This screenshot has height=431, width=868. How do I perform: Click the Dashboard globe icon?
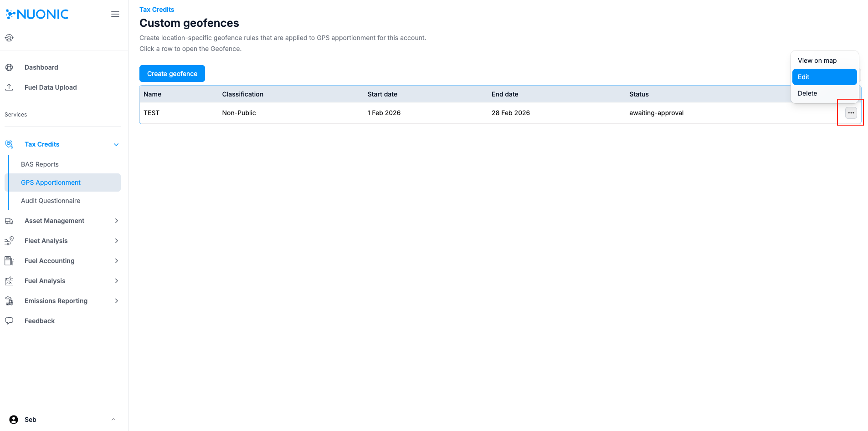click(x=9, y=67)
